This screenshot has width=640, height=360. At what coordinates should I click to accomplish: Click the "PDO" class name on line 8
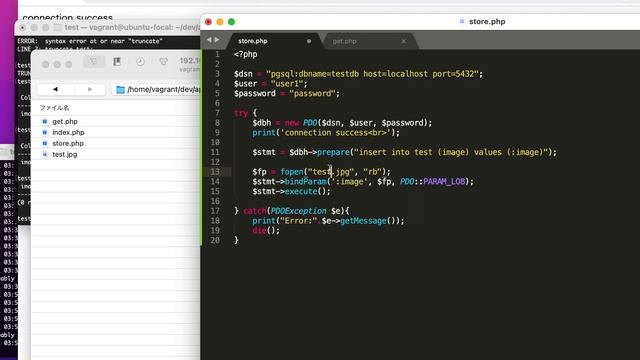click(x=310, y=123)
